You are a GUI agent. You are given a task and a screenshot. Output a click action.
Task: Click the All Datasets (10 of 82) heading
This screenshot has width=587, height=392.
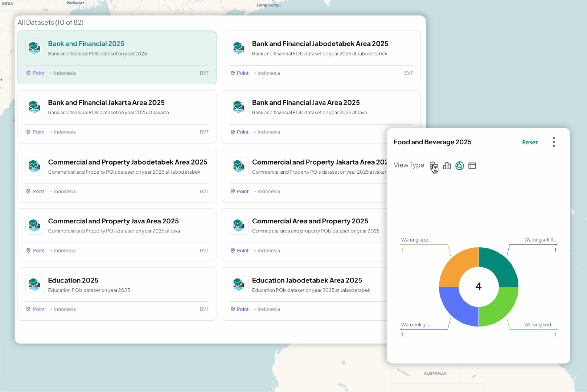click(x=50, y=22)
